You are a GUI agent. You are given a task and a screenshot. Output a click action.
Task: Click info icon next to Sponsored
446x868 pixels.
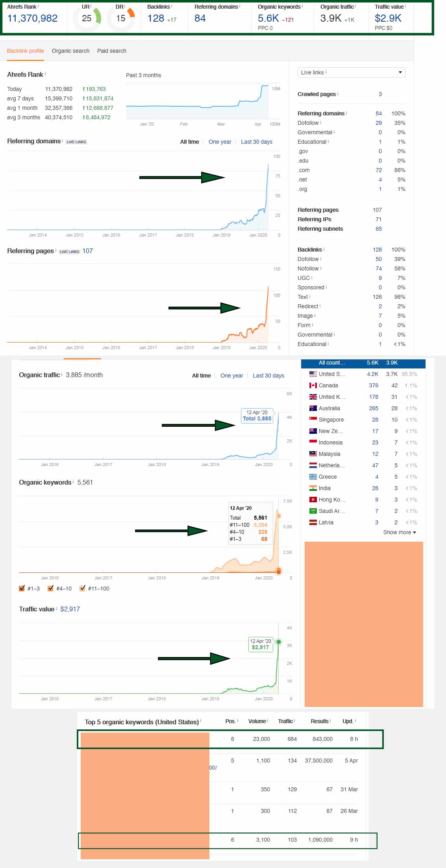pos(326,287)
